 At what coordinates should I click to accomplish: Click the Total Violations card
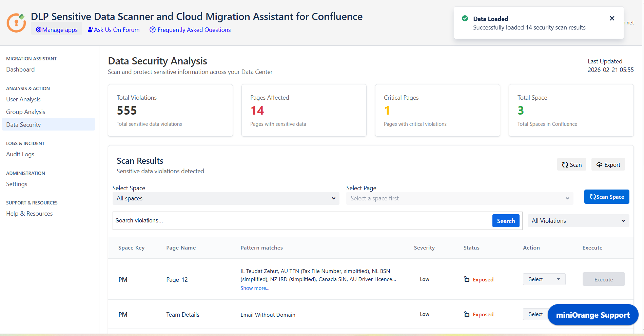[x=170, y=111]
